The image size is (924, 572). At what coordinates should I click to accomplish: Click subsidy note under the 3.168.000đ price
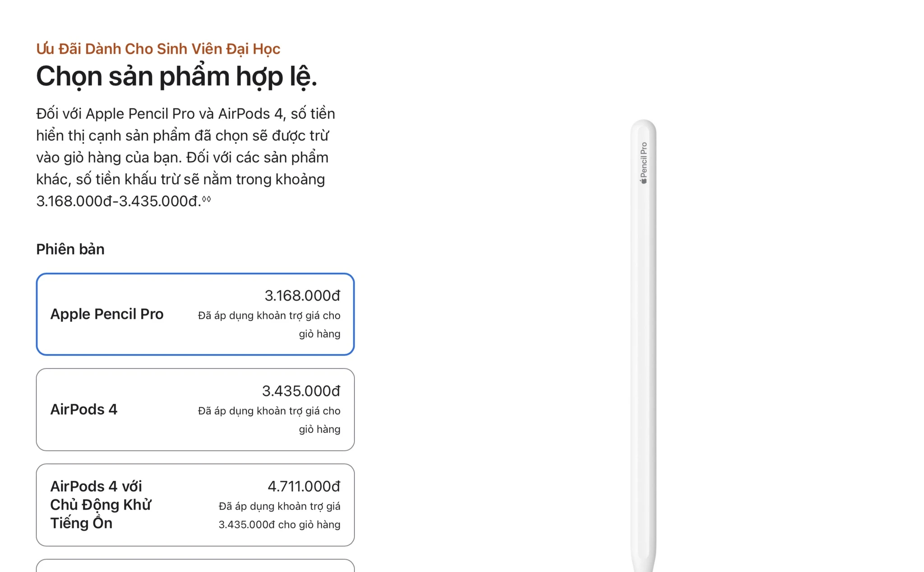269,325
